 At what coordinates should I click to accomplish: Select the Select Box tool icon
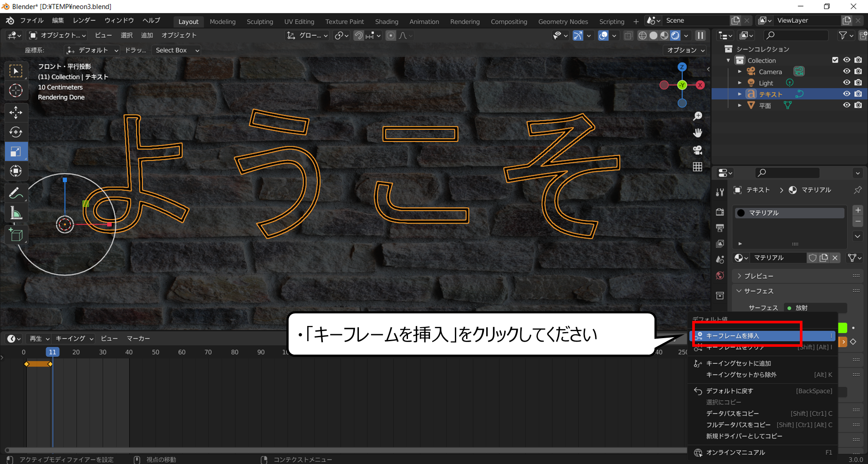(x=16, y=71)
